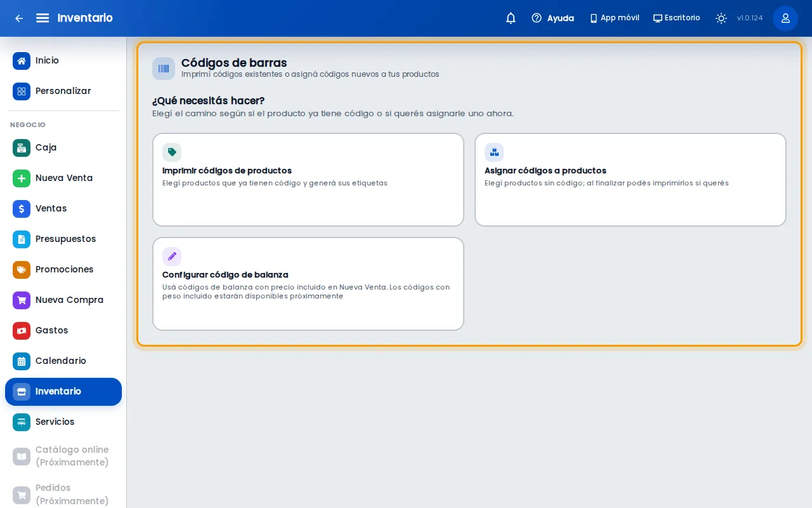Open the hamburger menu

point(43,18)
